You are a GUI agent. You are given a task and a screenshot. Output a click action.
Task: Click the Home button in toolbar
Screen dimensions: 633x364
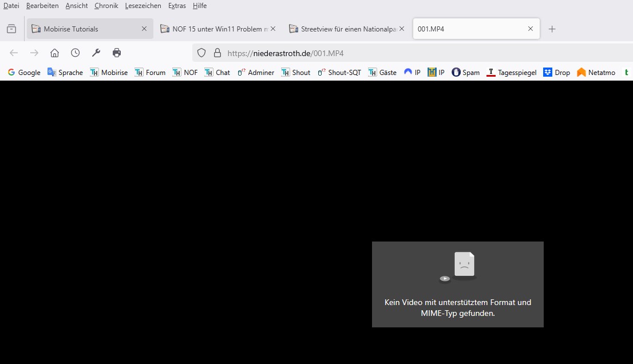[54, 53]
